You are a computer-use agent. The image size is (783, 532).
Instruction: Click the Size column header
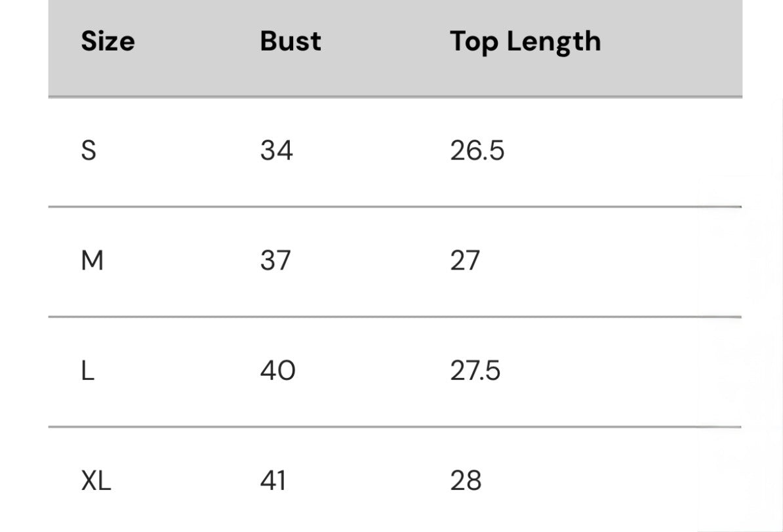(108, 41)
